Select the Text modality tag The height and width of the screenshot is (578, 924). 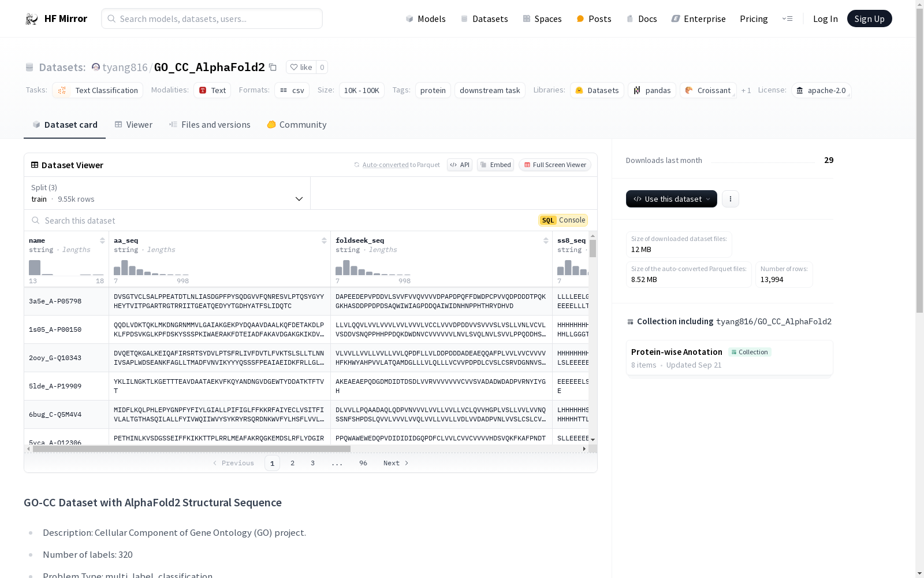coord(212,90)
